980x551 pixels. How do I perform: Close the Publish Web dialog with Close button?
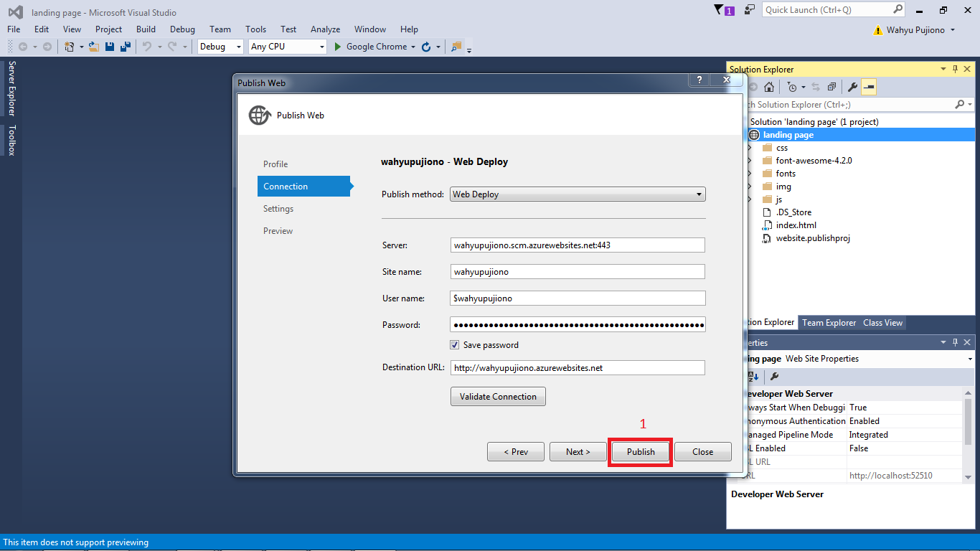pos(703,452)
